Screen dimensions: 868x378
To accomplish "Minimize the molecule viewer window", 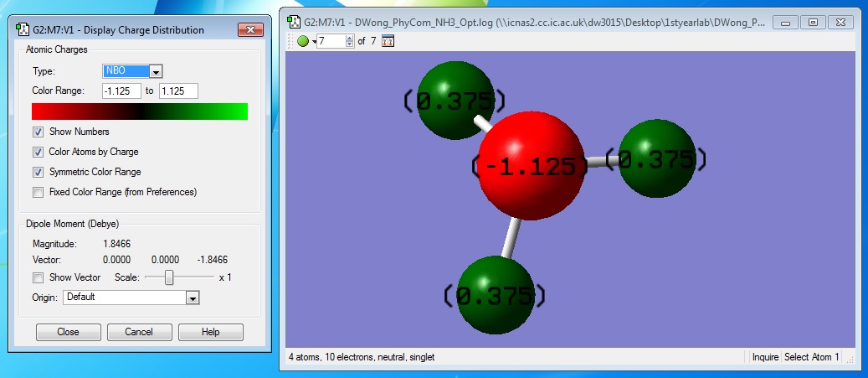I will pyautogui.click(x=785, y=22).
